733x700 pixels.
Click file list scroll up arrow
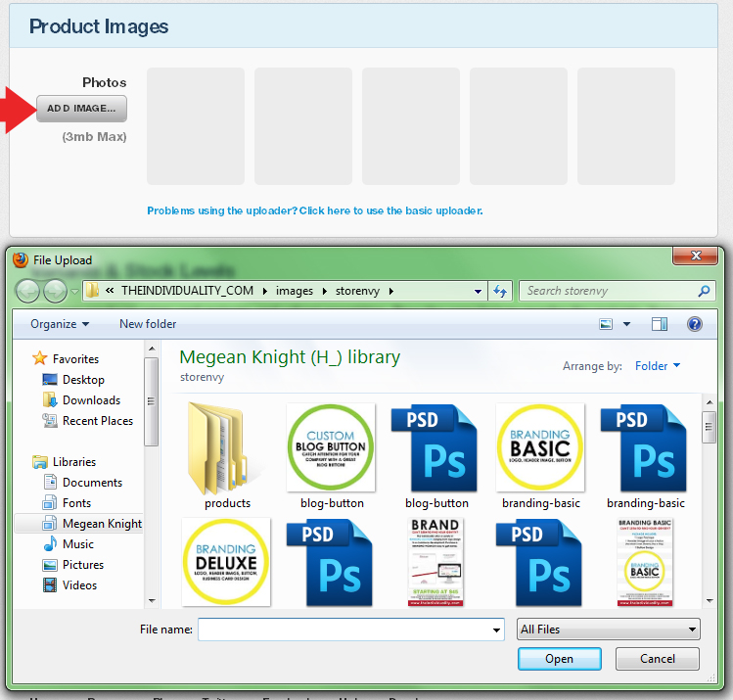tap(710, 402)
